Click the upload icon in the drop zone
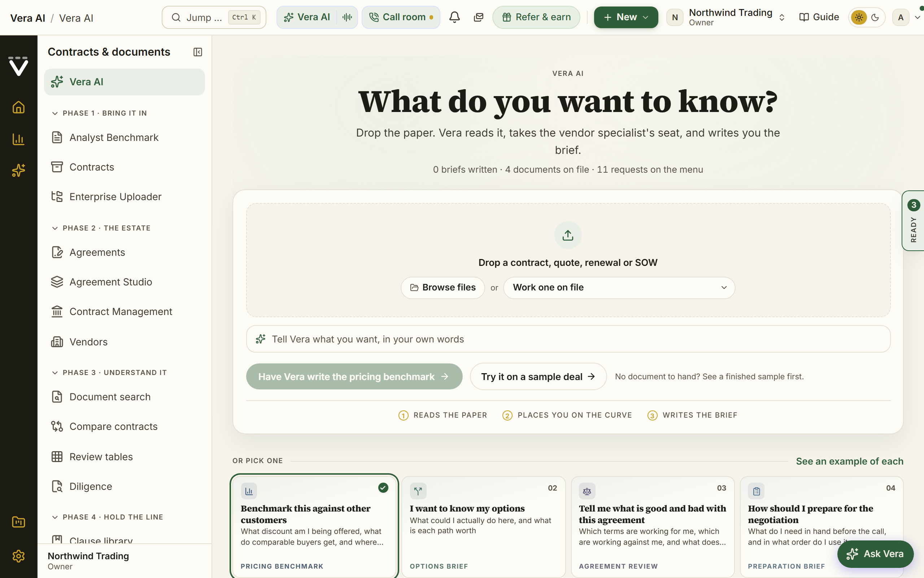 click(568, 235)
